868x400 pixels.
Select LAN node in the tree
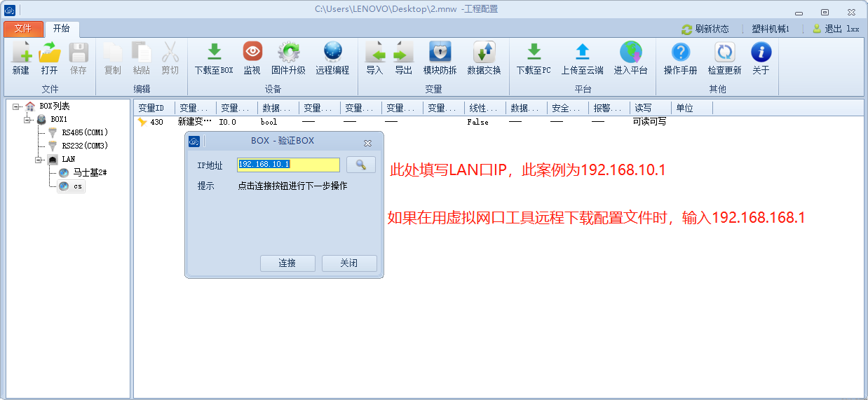pyautogui.click(x=68, y=159)
